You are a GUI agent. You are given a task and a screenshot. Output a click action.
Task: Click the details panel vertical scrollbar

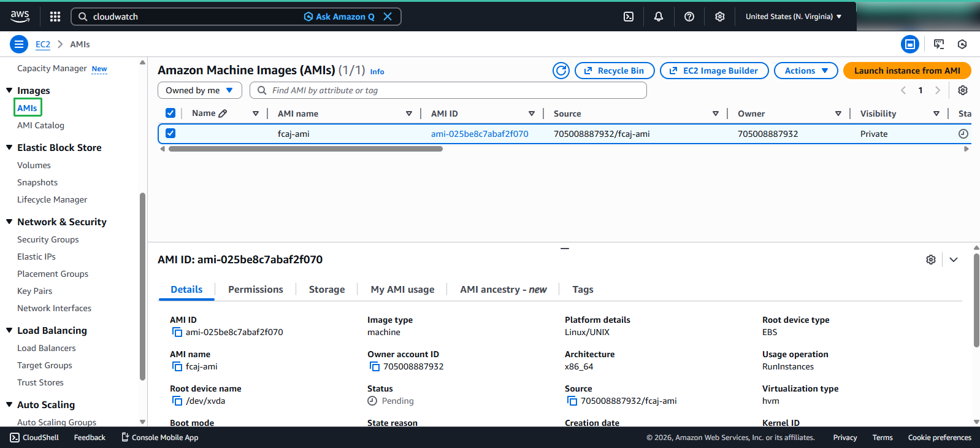tap(976, 301)
